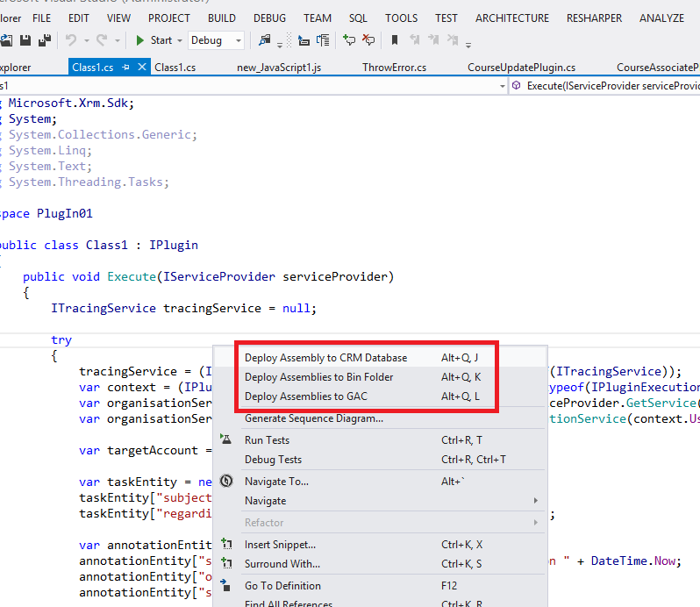
Task: Click the Go To Definition icon
Action: 226,586
